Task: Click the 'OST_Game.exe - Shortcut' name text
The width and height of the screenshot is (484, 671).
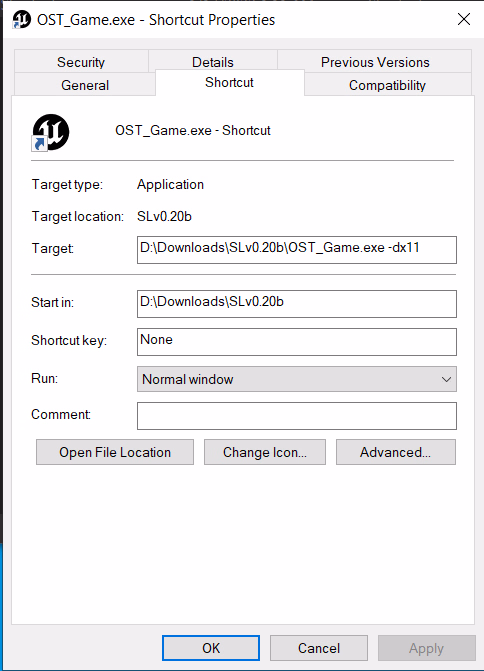Action: tap(193, 130)
